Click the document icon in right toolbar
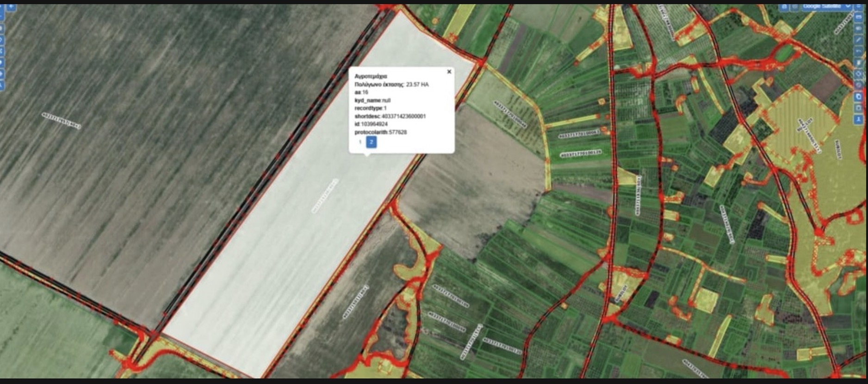This screenshot has height=384, width=868. pos(859,62)
